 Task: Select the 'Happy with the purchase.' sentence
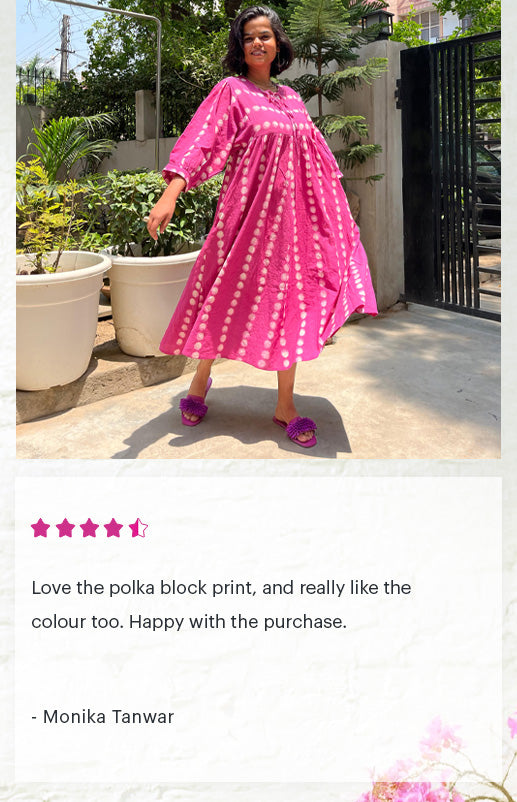tap(238, 622)
